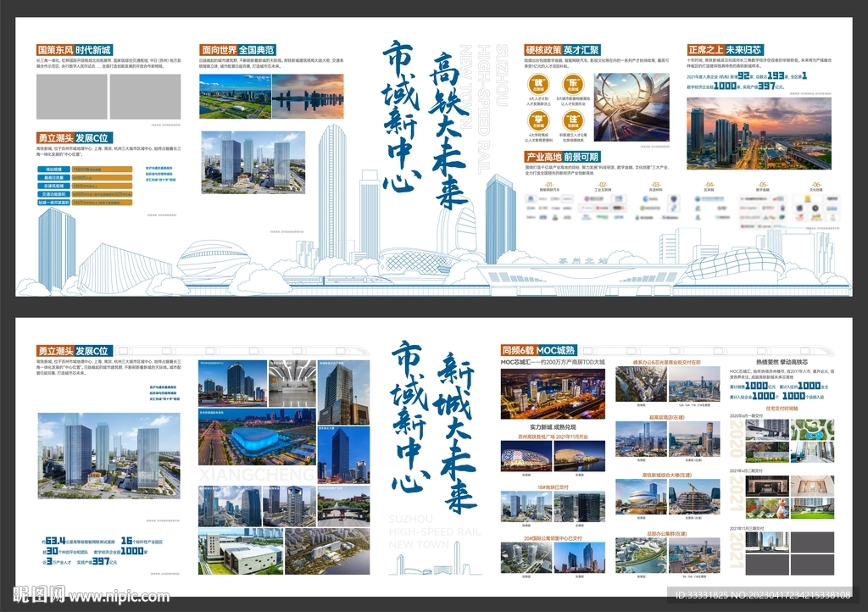Click the large '92' statistic number
868x612 pixels.
tap(743, 75)
